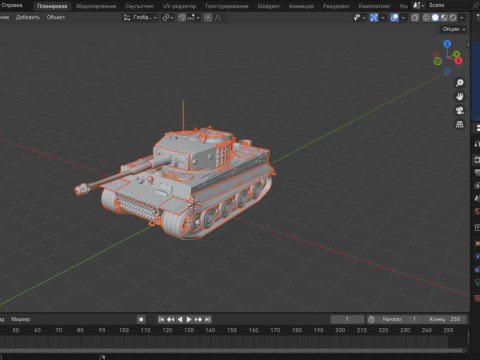Click the use preview range clock icon
480x360 pixels.
click(x=371, y=319)
